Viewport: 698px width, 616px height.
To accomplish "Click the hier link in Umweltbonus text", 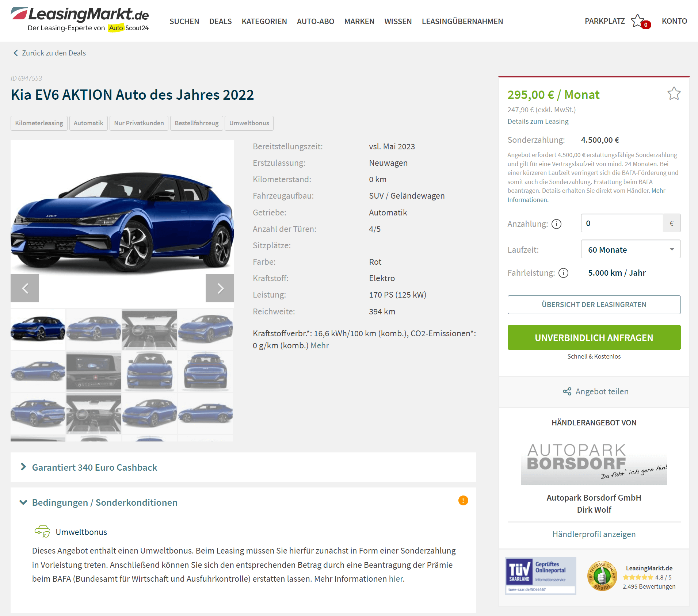I will 396,579.
